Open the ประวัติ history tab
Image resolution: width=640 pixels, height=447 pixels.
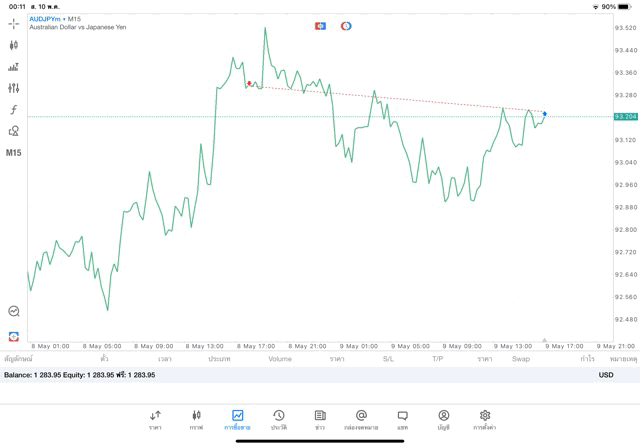tap(279, 419)
